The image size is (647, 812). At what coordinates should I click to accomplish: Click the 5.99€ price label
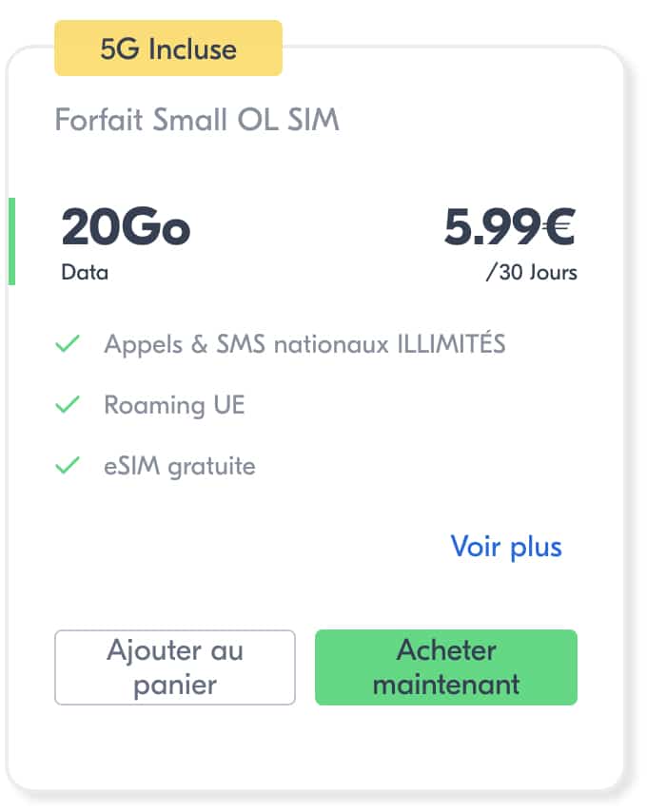509,226
